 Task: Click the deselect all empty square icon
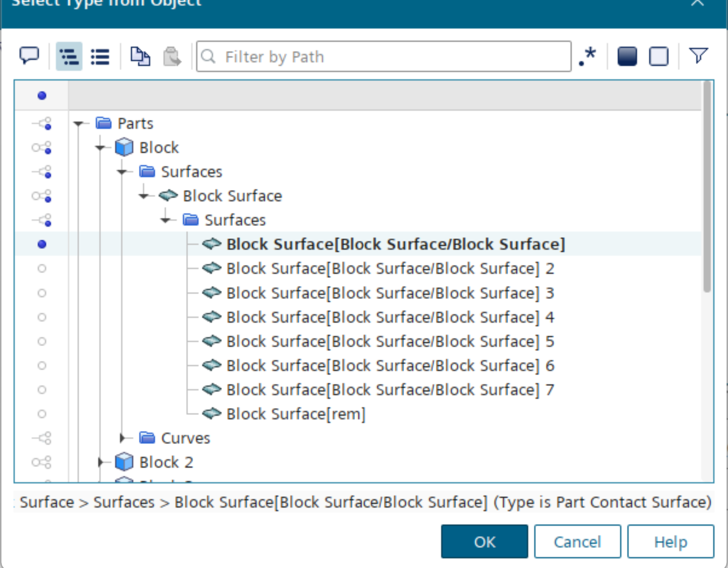point(658,56)
